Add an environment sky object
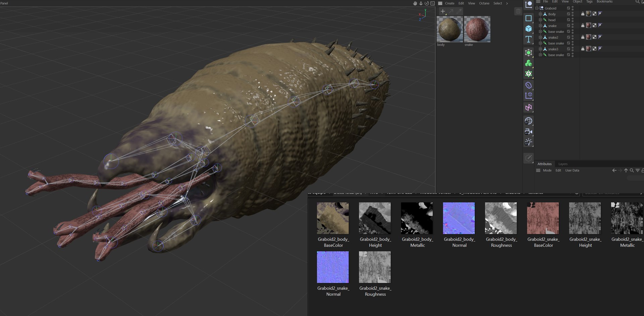This screenshot has width=644, height=316. click(529, 121)
